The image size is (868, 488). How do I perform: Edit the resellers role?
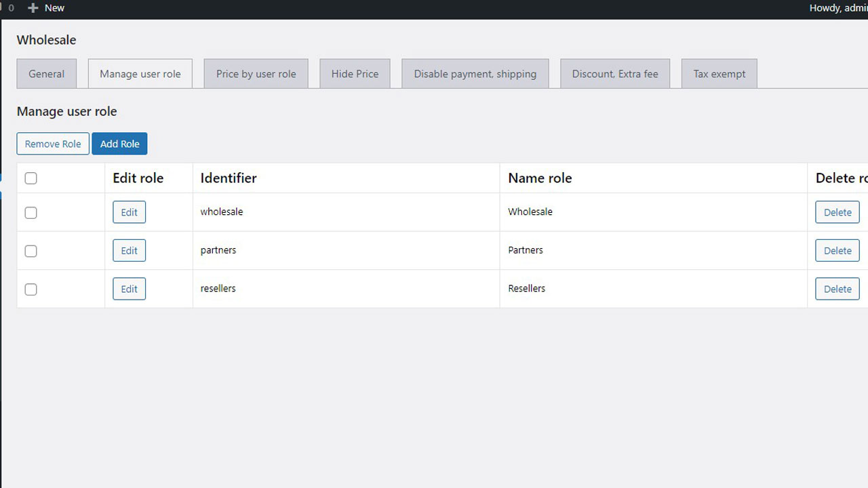(129, 289)
